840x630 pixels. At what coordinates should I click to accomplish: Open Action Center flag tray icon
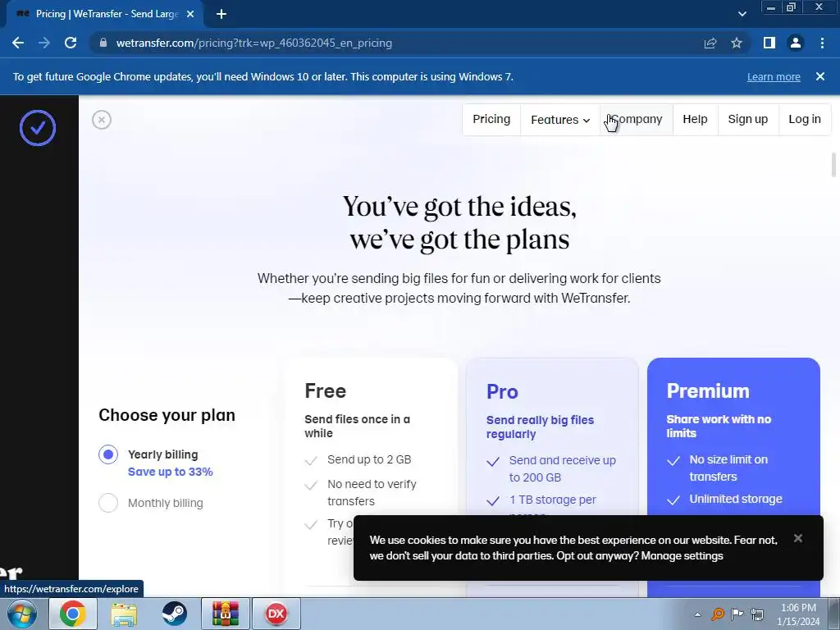click(737, 614)
